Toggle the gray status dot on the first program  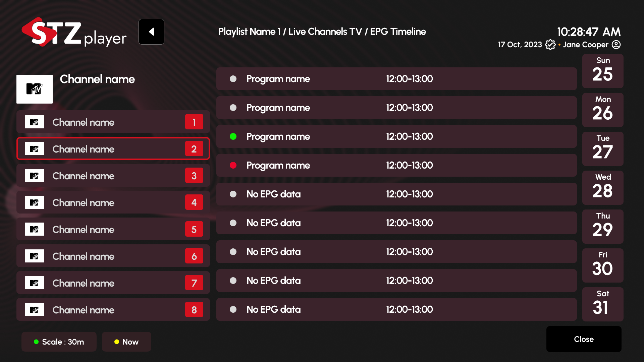point(233,79)
